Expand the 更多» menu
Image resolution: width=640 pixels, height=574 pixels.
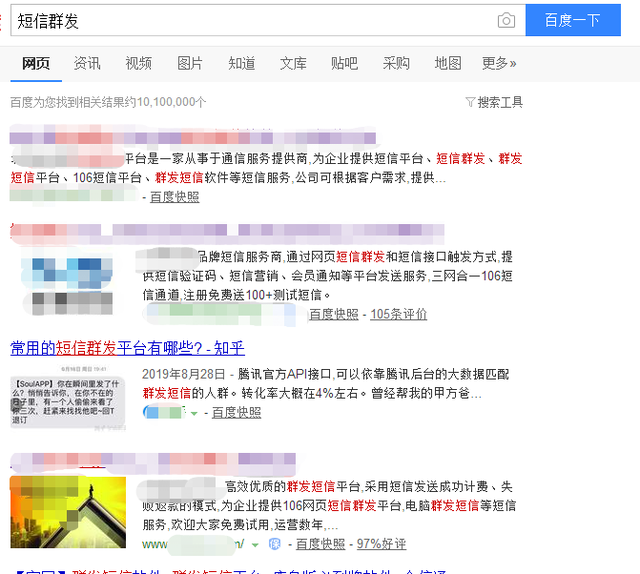pyautogui.click(x=499, y=63)
